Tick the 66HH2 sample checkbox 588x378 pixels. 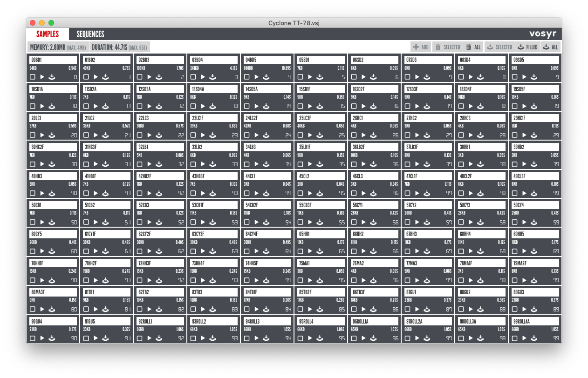[x=354, y=251]
